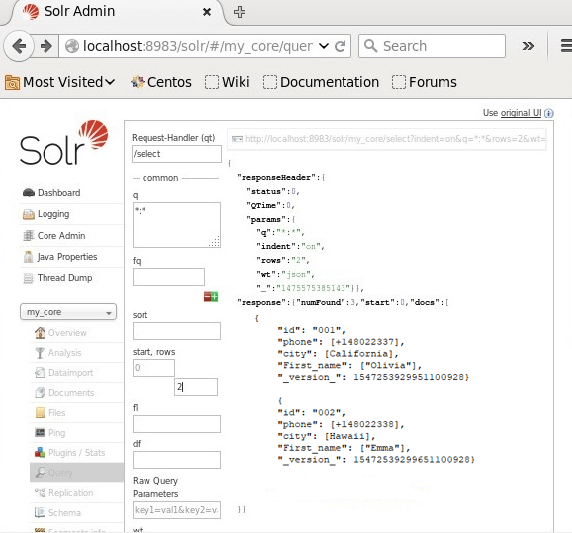Open the Logging page

(x=54, y=214)
